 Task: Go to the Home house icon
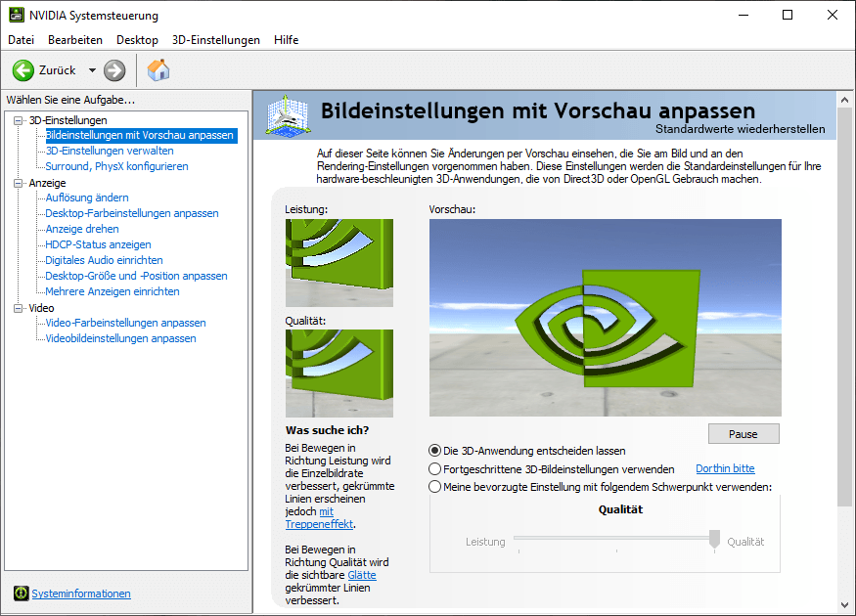(158, 70)
